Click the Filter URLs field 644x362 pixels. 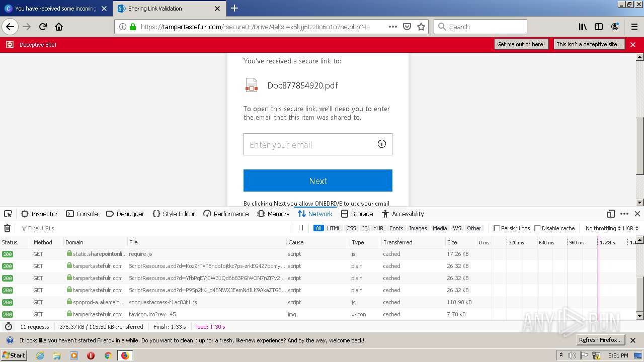coord(156,228)
